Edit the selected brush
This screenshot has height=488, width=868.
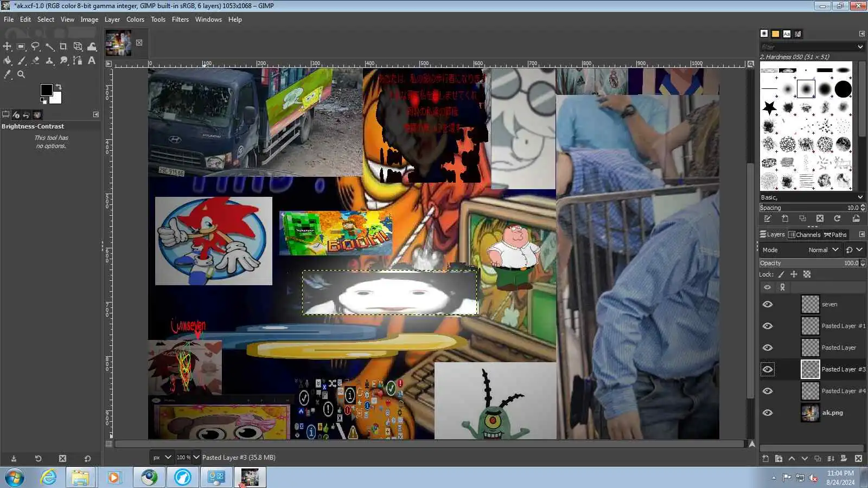768,219
